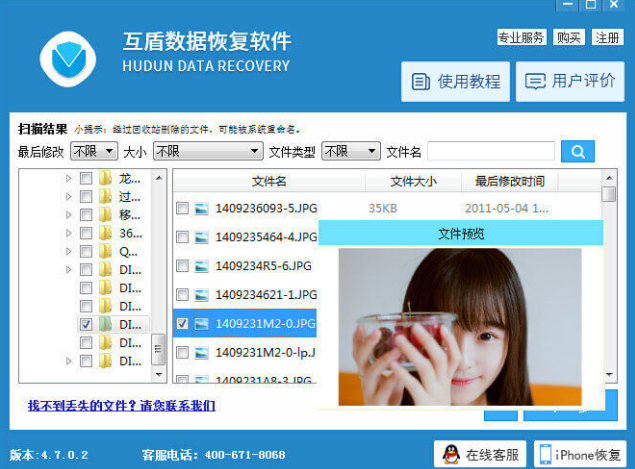Check the box for 1409236093-5.JPG
This screenshot has width=635, height=469.
(x=182, y=208)
